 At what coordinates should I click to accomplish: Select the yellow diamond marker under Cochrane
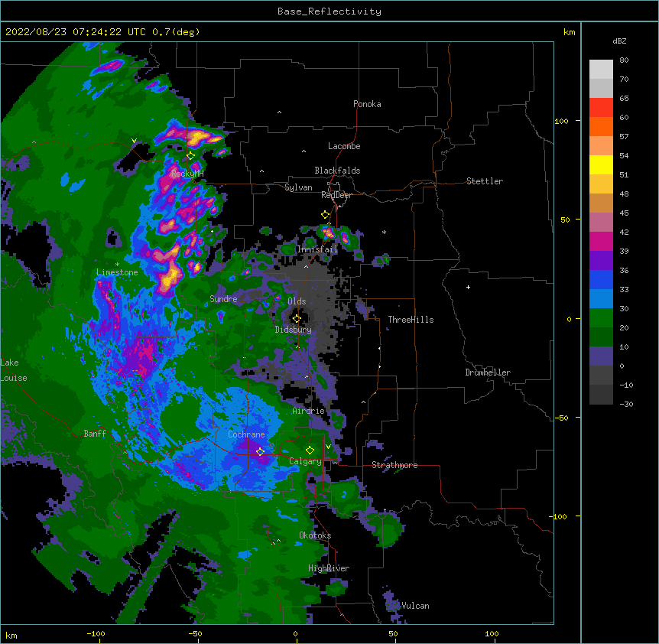click(x=260, y=452)
